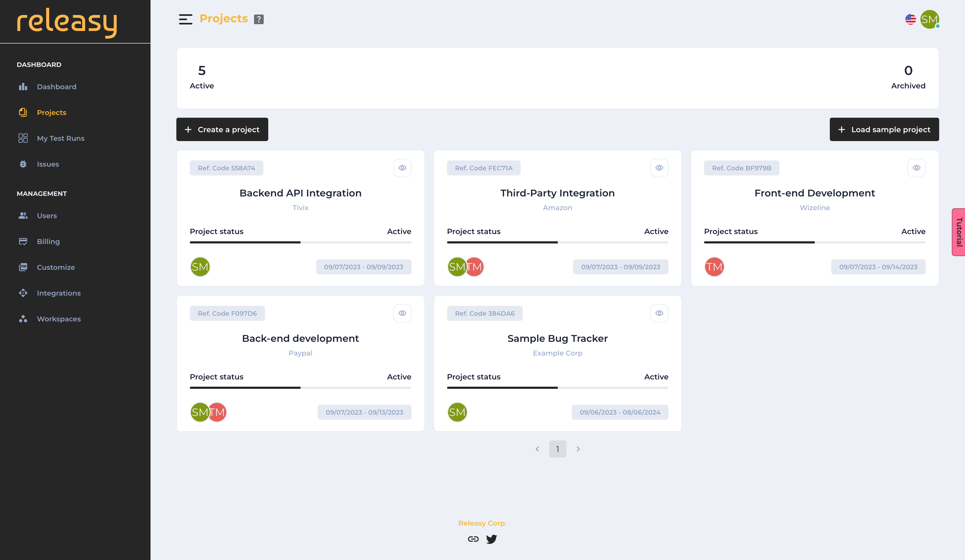Click the Issues icon in sidebar
The width and height of the screenshot is (965, 560).
[x=23, y=164]
